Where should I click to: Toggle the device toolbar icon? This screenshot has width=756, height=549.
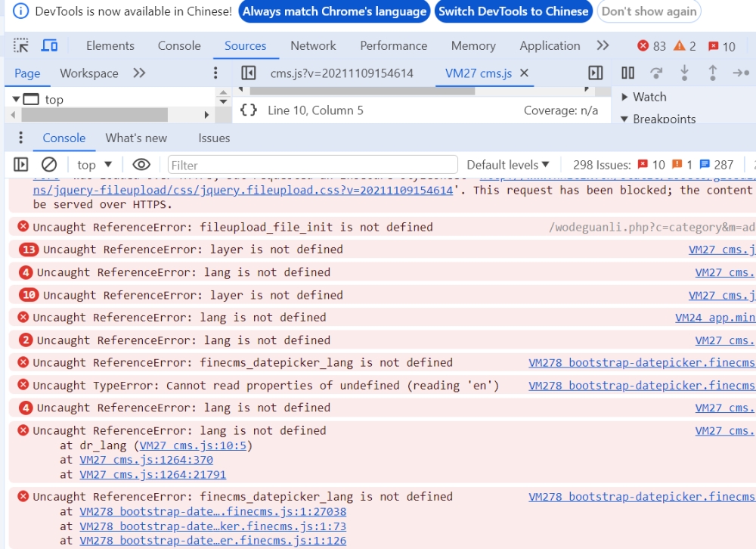click(49, 46)
